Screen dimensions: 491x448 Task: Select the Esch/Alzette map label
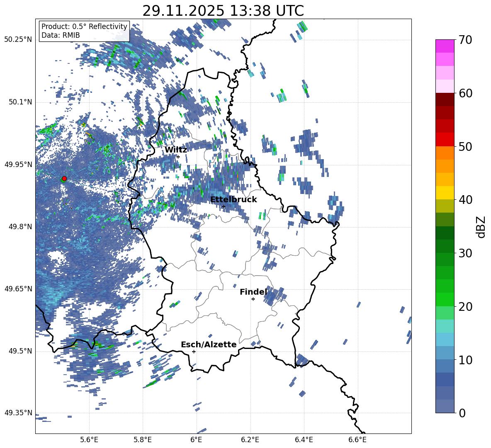tap(209, 344)
